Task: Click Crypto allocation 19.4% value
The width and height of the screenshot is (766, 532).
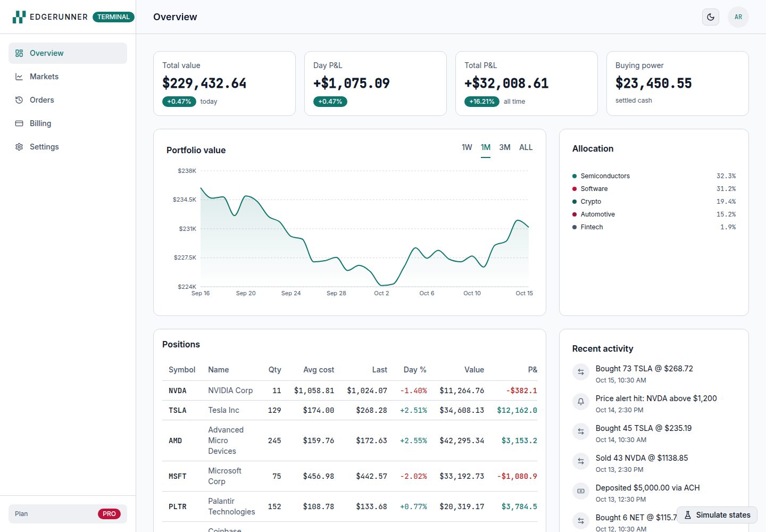Action: point(726,202)
